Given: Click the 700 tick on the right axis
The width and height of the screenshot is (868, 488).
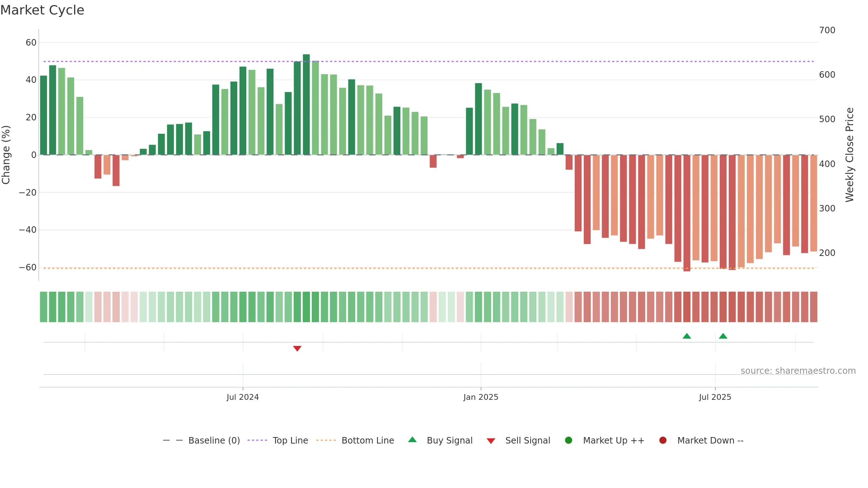Looking at the screenshot, I should point(827,30).
